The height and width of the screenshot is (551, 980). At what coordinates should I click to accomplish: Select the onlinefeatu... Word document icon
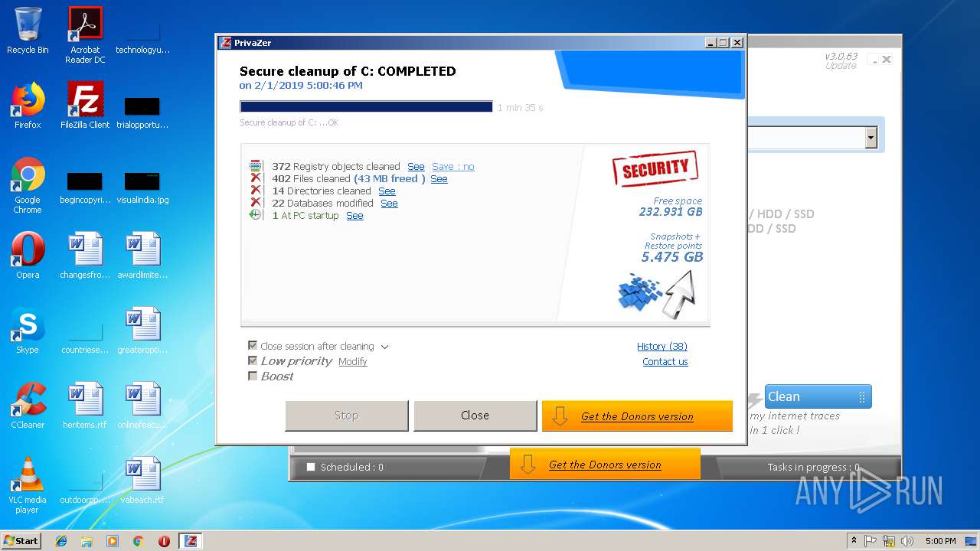tap(142, 406)
